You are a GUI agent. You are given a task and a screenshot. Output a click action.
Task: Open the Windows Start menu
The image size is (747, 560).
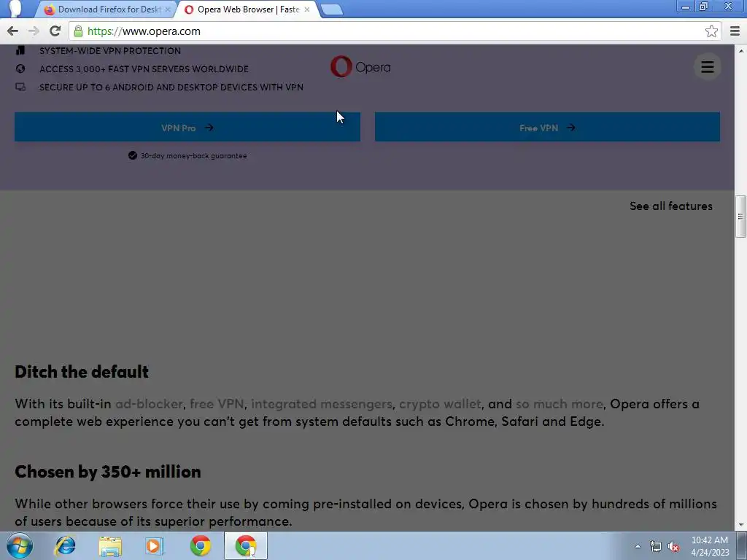click(20, 545)
